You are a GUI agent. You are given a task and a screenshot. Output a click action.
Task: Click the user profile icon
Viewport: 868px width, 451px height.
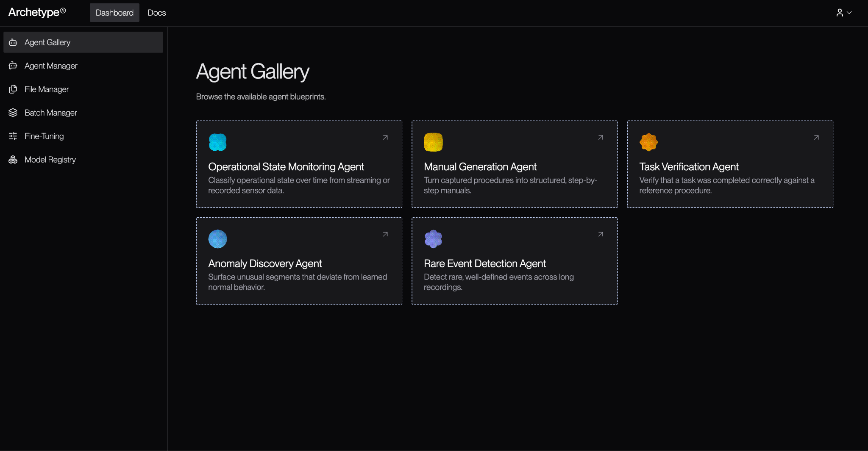tap(840, 13)
